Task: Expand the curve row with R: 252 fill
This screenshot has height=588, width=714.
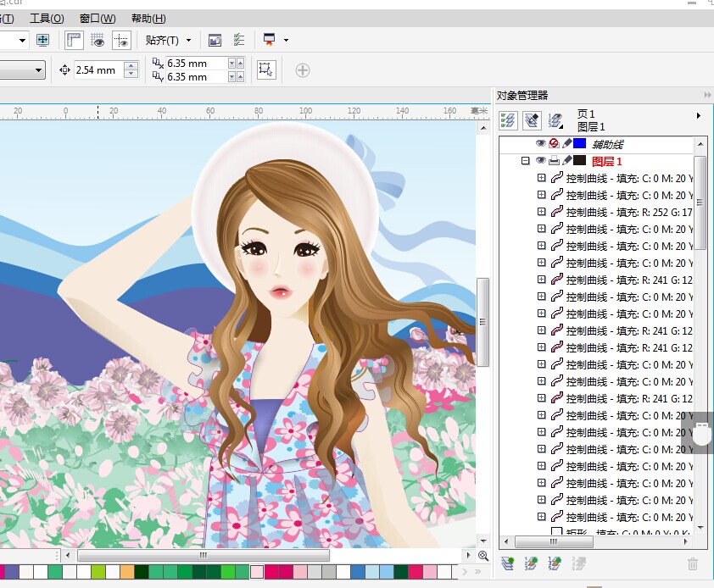Action: (541, 212)
